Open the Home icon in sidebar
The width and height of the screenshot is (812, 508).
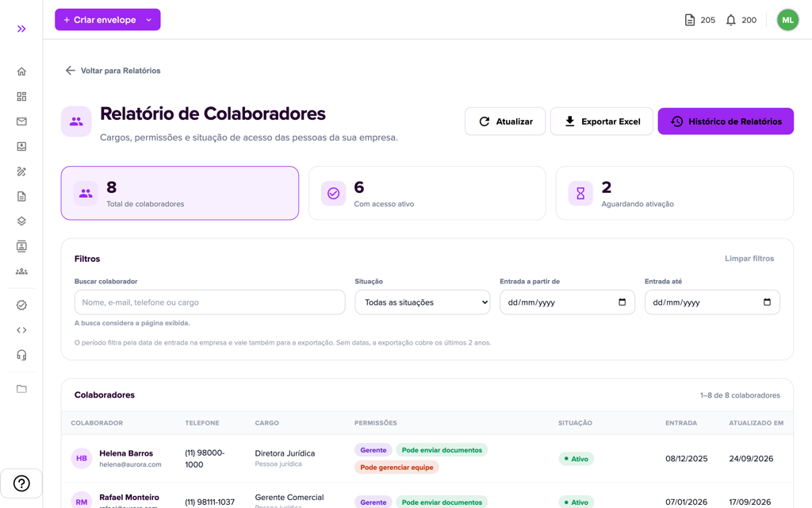click(x=21, y=71)
